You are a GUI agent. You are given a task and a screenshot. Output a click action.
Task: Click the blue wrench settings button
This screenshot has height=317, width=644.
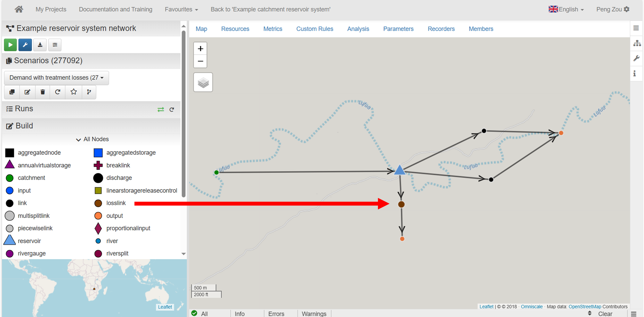tap(25, 45)
